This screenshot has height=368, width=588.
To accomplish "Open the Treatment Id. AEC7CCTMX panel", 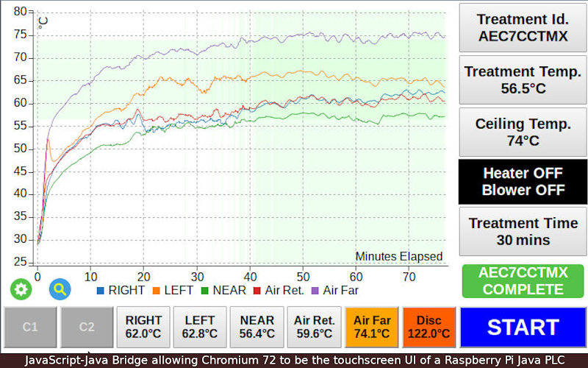I will coord(523,28).
